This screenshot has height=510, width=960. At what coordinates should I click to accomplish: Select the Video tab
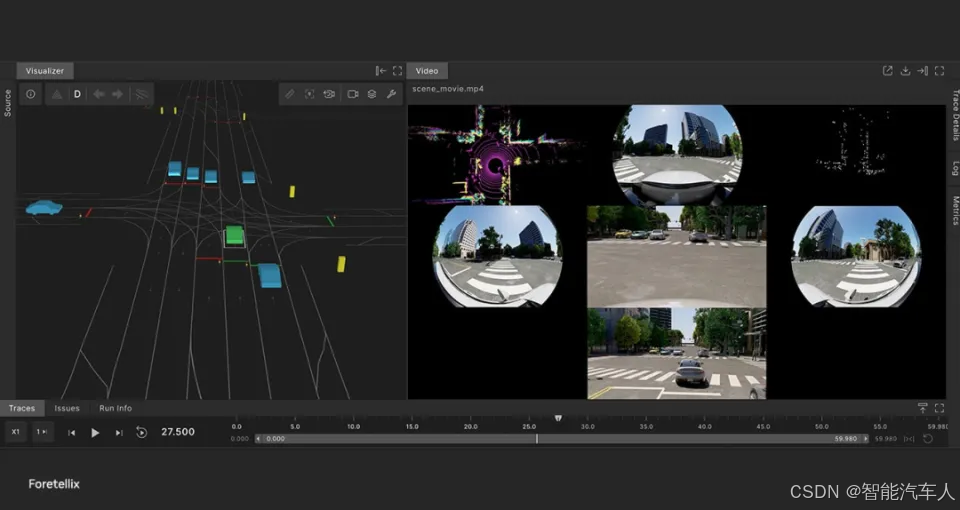click(427, 71)
